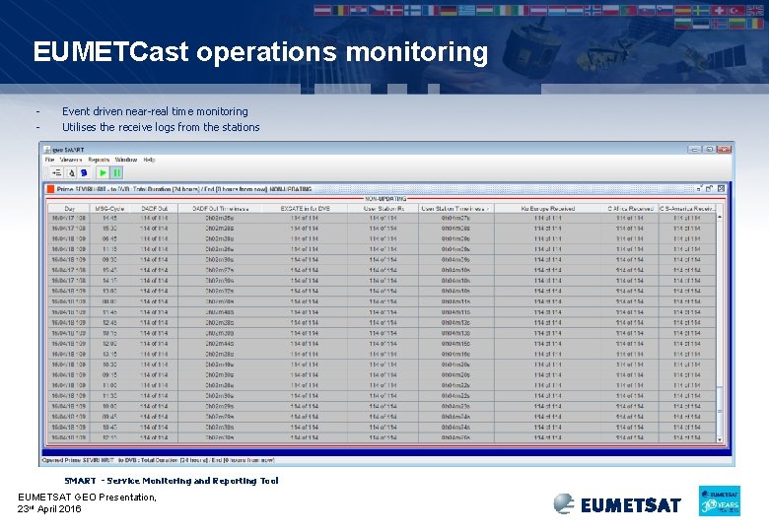
Task: Open the Reports menu
Action: pos(99,160)
